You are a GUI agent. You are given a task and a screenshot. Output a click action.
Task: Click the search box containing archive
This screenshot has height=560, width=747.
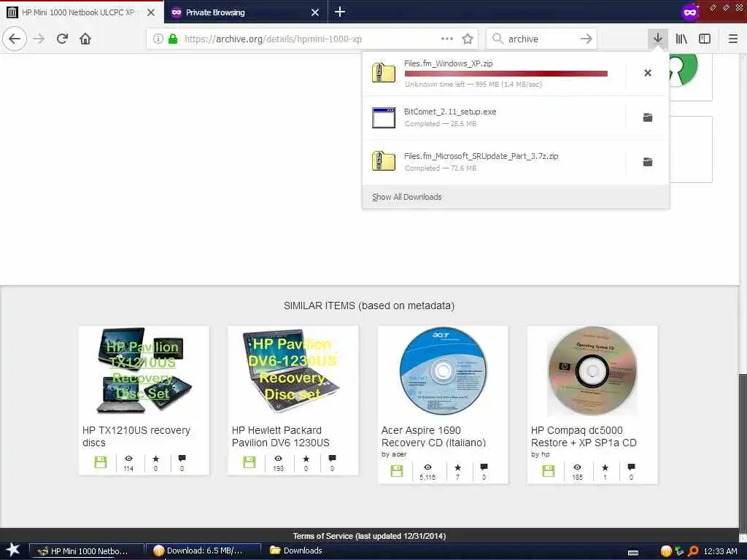coord(541,39)
